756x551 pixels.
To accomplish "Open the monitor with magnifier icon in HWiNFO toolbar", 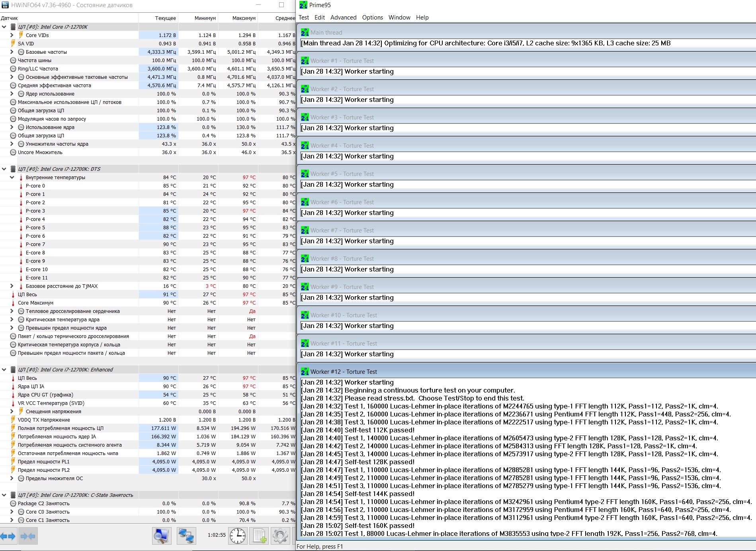I will click(x=162, y=536).
